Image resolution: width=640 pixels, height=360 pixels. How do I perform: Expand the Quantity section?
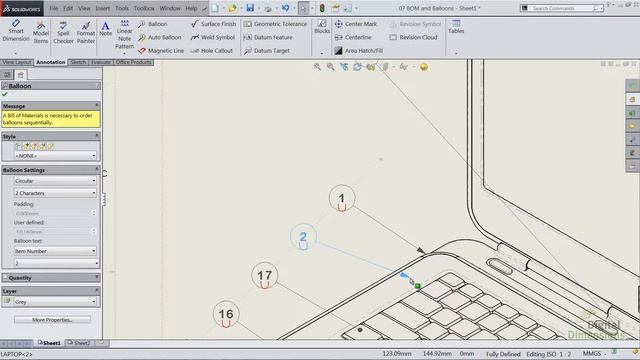pos(97,278)
